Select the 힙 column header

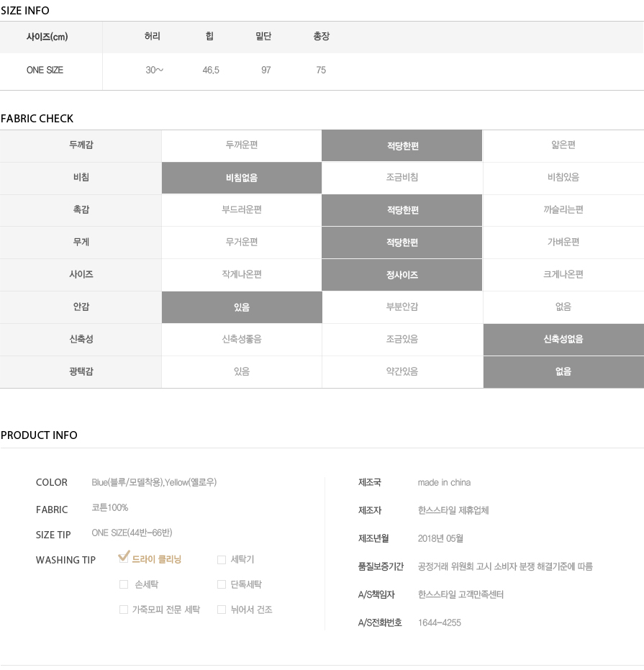tap(209, 36)
